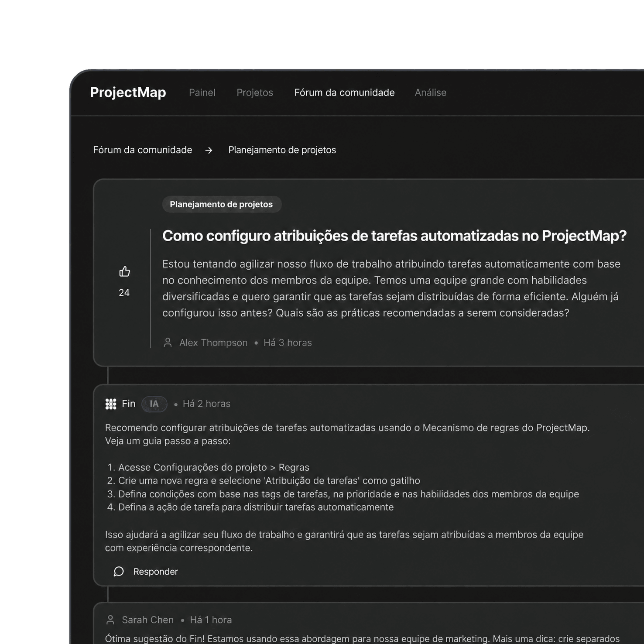The width and height of the screenshot is (644, 644).
Task: Click the 'Há 3 horas' timestamp
Action: (x=288, y=343)
